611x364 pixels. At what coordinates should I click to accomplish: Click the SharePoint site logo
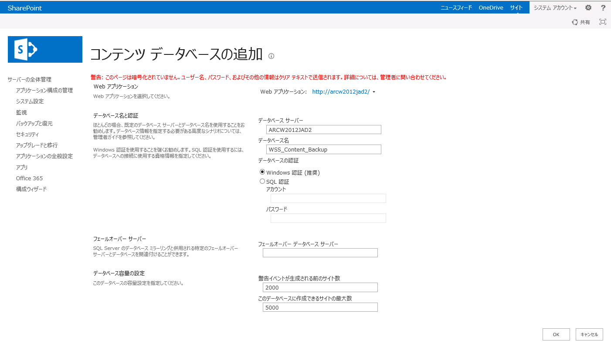click(45, 49)
